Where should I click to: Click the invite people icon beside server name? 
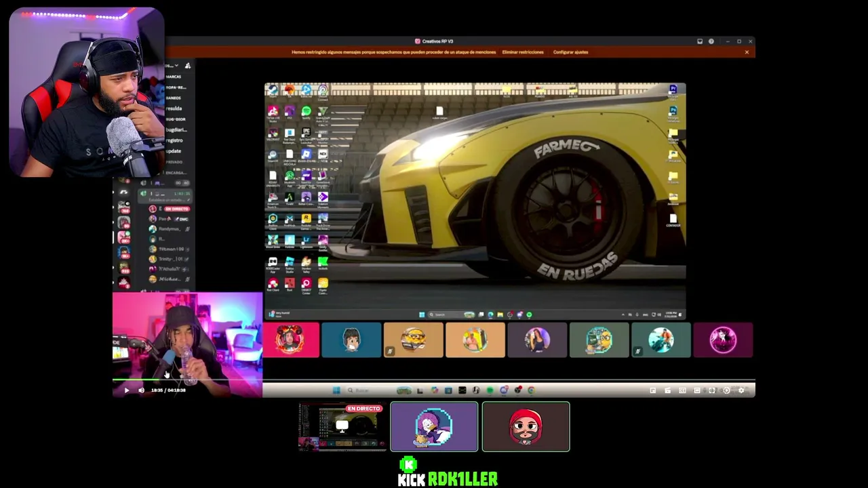click(x=188, y=65)
